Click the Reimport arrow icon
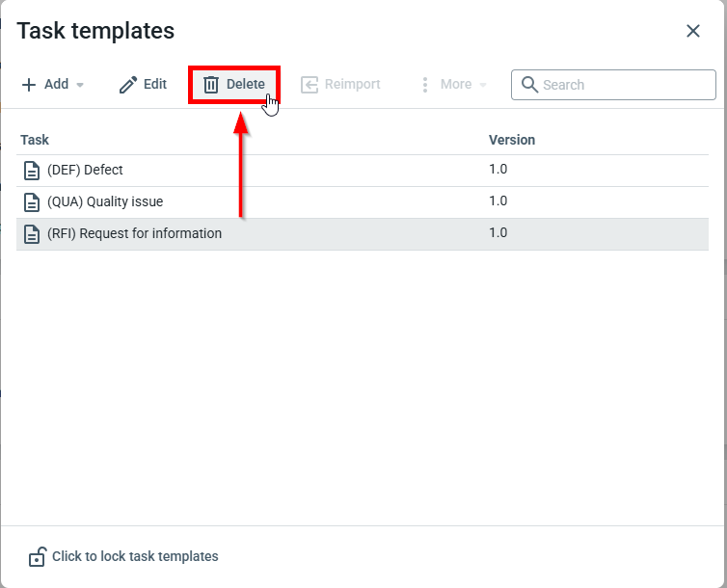Image resolution: width=727 pixels, height=588 pixels. [310, 85]
